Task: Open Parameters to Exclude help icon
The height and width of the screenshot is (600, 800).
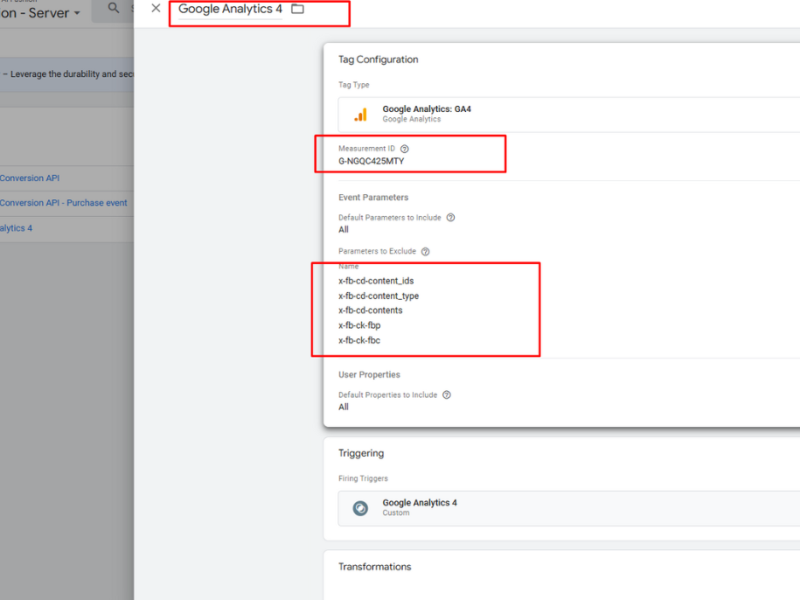Action: (426, 252)
